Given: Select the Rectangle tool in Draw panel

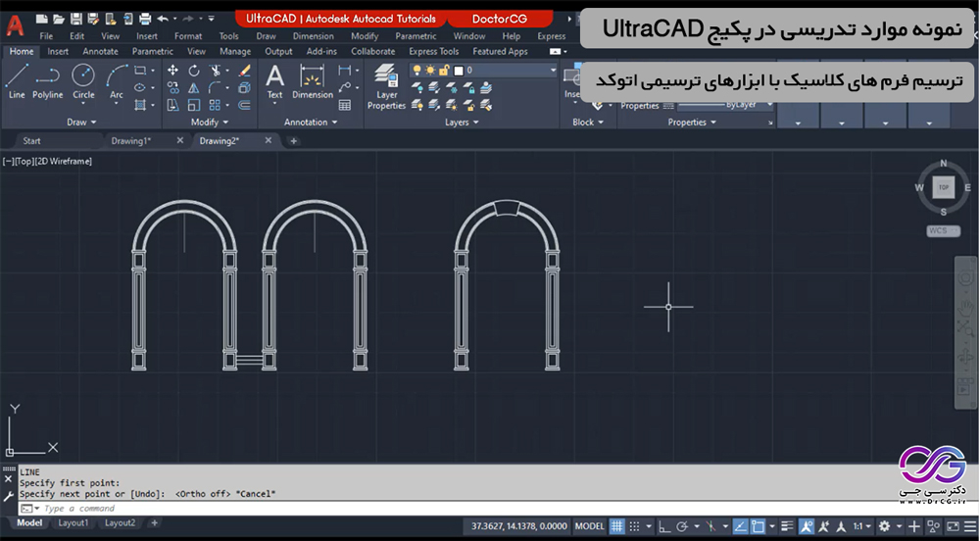Looking at the screenshot, I should tap(140, 70).
